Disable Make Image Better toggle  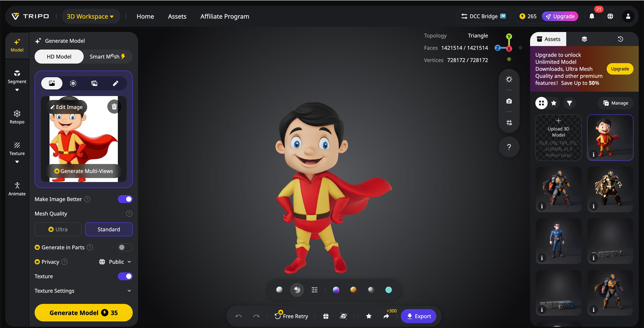[125, 199]
